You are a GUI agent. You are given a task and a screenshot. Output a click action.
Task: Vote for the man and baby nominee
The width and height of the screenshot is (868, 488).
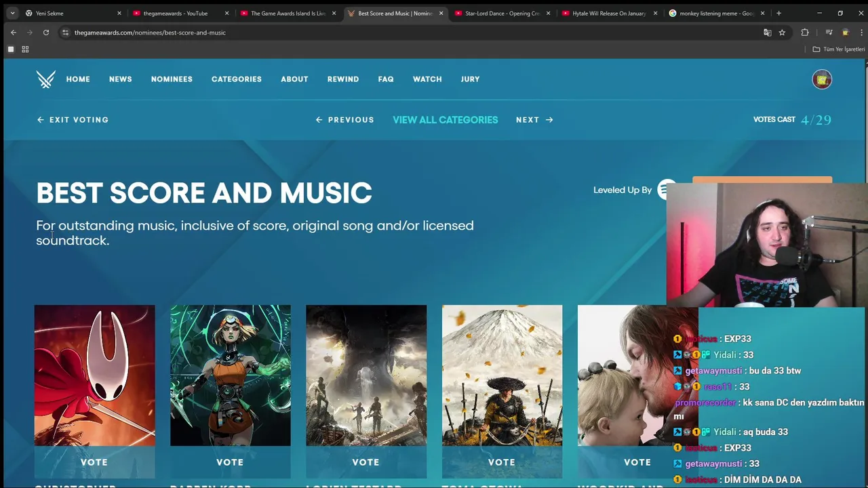pyautogui.click(x=637, y=462)
